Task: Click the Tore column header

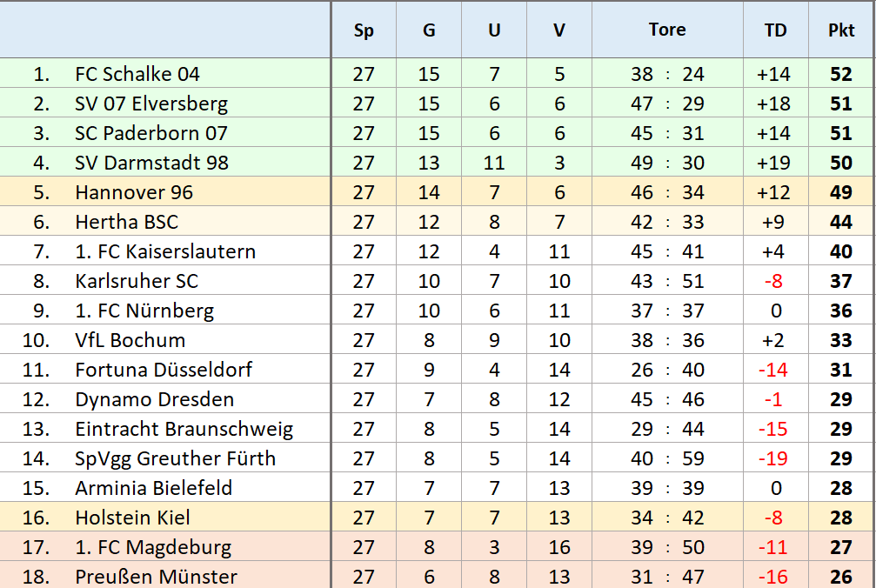Action: pos(667,30)
